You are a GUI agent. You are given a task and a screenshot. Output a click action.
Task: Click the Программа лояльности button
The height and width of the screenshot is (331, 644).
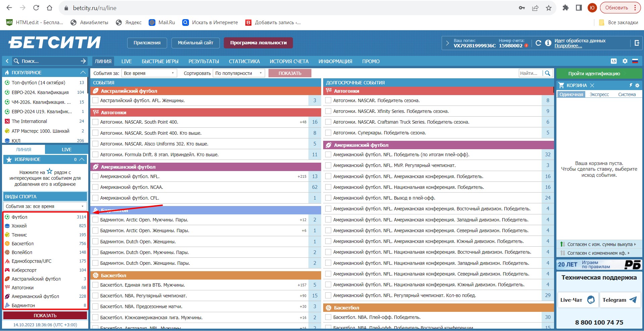[258, 43]
